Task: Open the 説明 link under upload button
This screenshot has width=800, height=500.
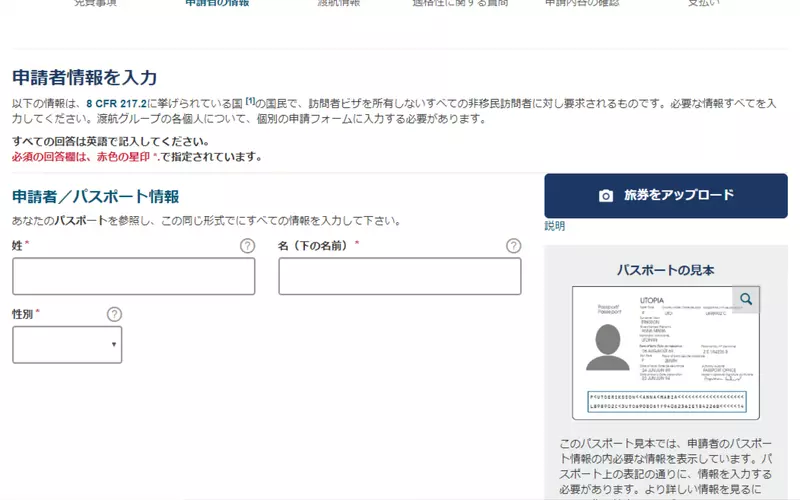Action: (x=555, y=226)
